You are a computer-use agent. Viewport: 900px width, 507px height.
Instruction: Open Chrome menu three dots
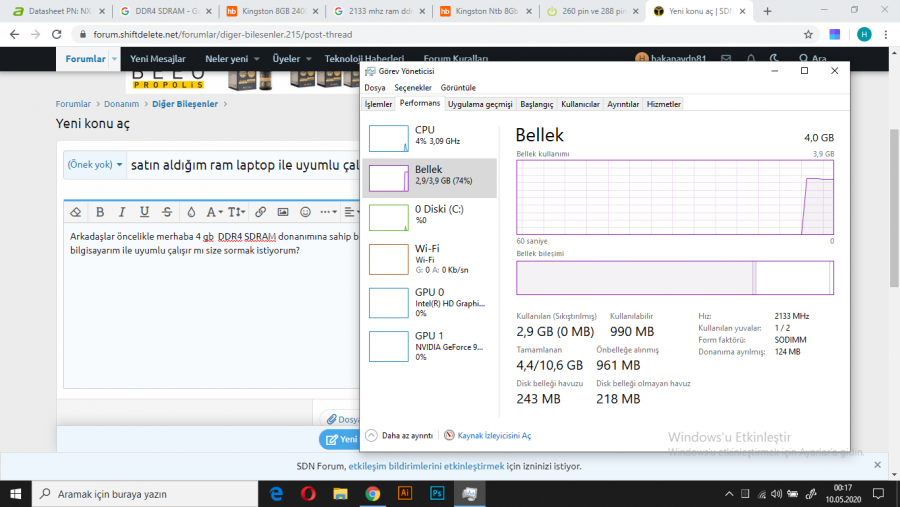point(886,34)
